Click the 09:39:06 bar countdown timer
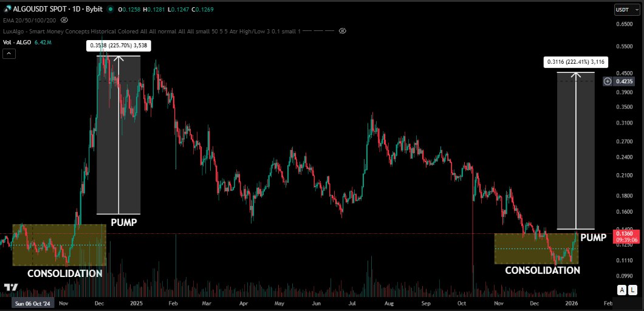 627,240
